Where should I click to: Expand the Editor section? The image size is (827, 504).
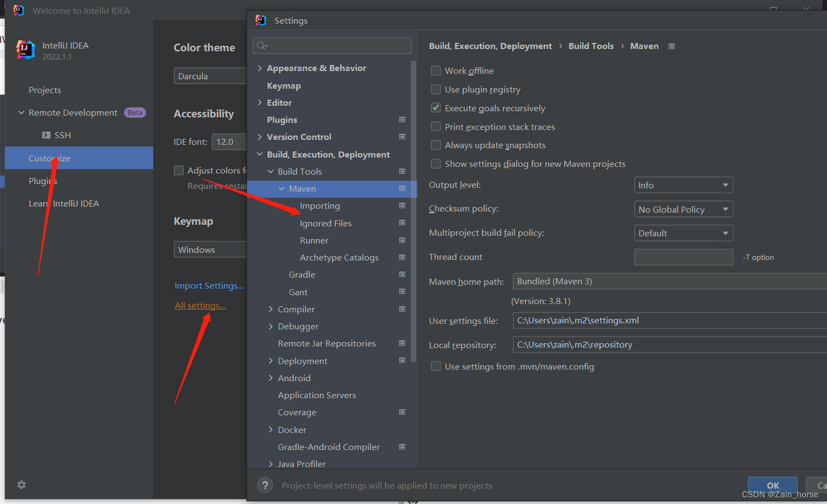260,102
